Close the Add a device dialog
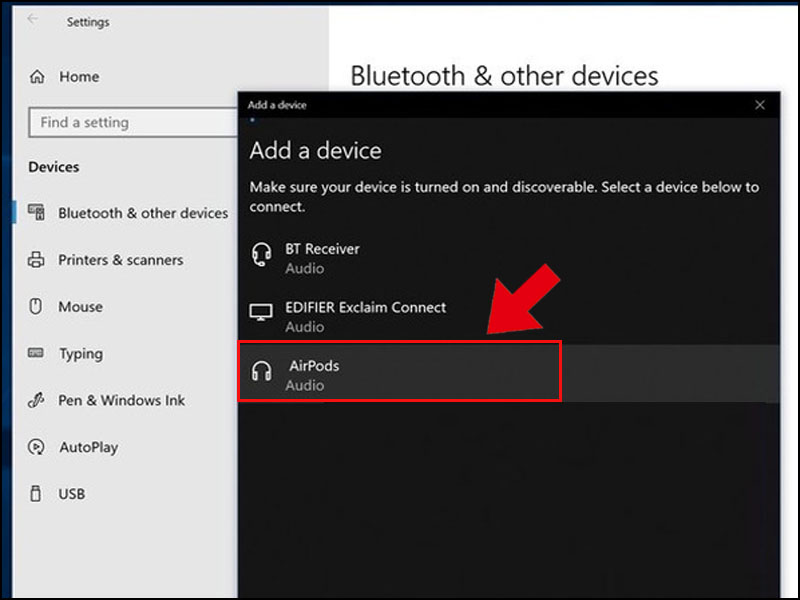Viewport: 800px width, 600px height. 760,104
